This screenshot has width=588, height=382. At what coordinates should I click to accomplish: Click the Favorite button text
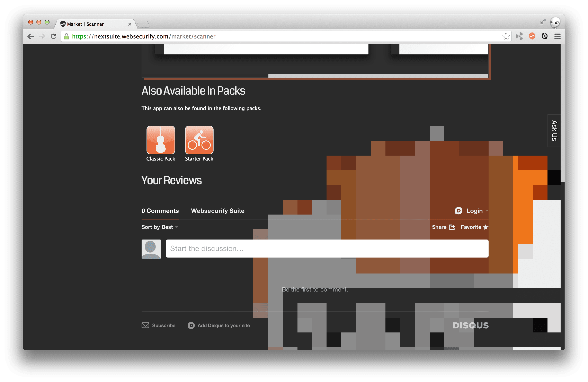click(x=471, y=227)
